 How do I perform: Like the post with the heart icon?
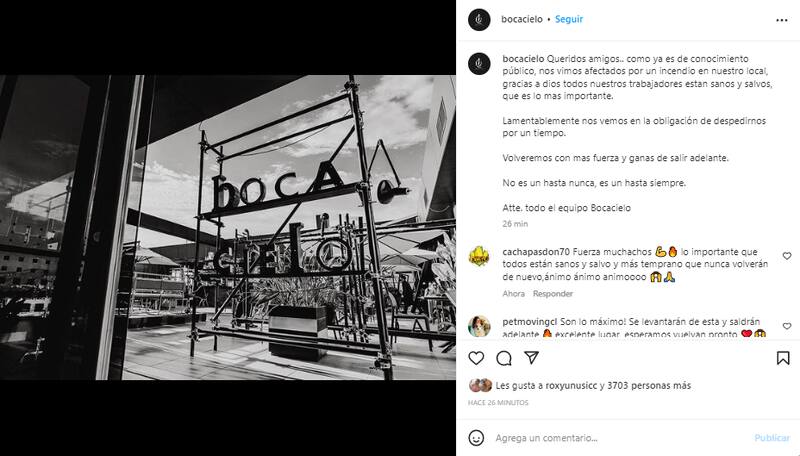coord(476,358)
